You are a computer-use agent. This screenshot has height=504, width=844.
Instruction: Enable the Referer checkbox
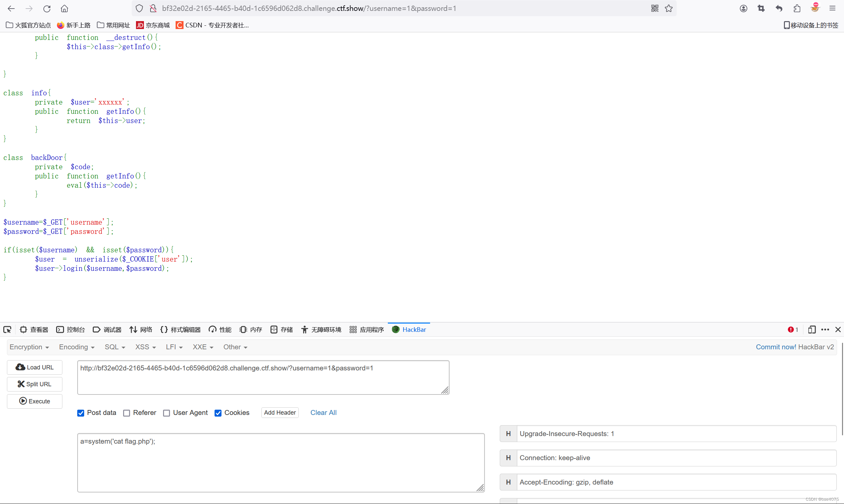pos(127,413)
